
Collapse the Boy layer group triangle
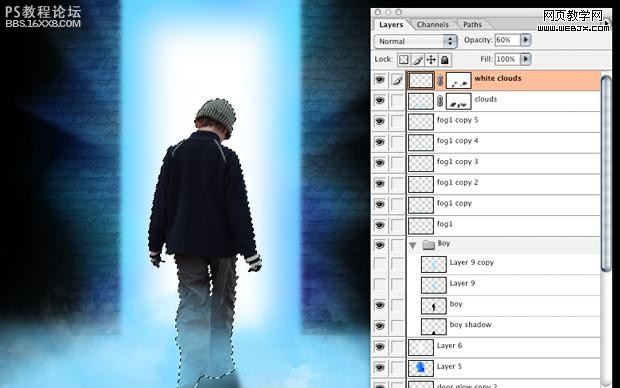413,246
